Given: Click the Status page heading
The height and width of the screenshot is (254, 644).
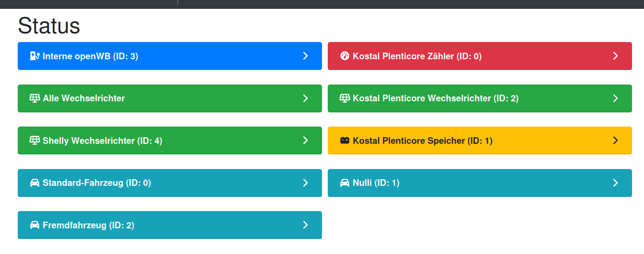Looking at the screenshot, I should [x=49, y=26].
